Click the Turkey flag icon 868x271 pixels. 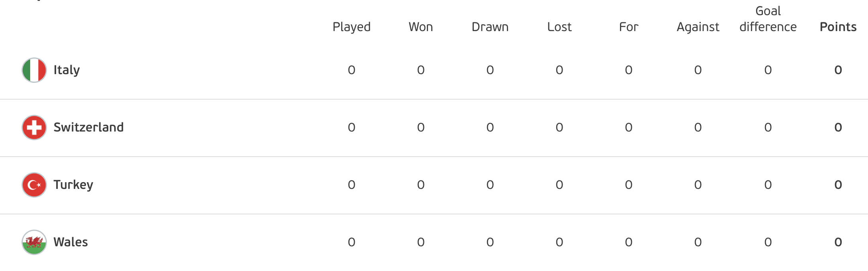(x=34, y=185)
